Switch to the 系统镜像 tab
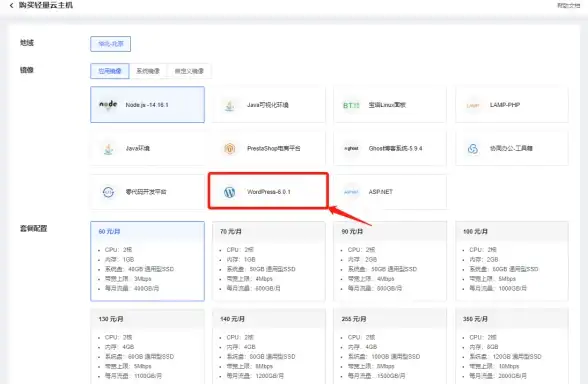Screen dimensions: 588x384 [x=148, y=71]
